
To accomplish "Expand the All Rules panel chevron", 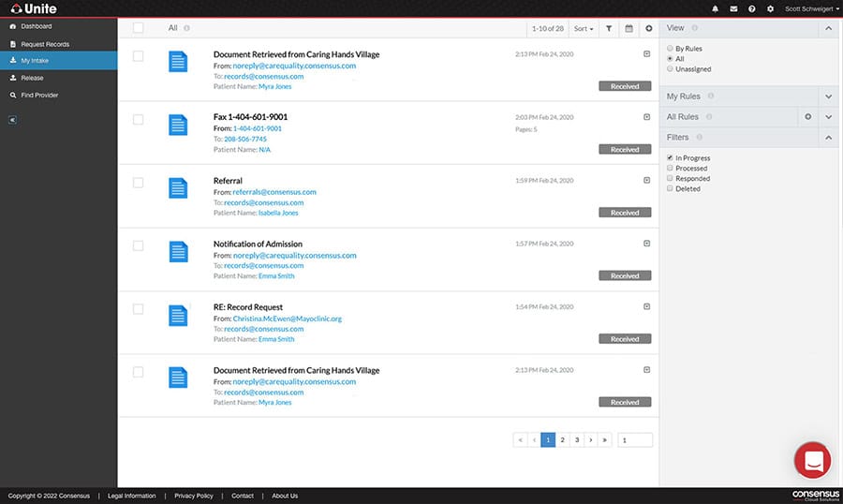I will coord(829,117).
